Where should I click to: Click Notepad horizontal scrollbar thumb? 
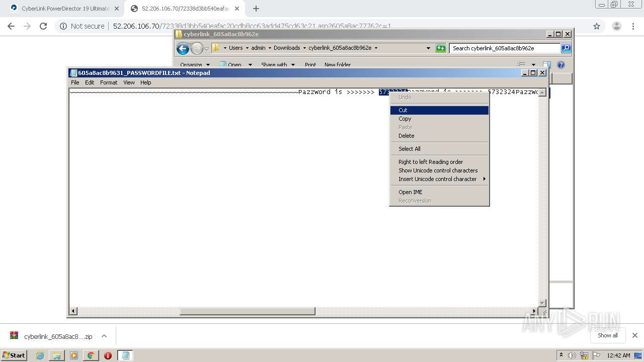pos(248,311)
